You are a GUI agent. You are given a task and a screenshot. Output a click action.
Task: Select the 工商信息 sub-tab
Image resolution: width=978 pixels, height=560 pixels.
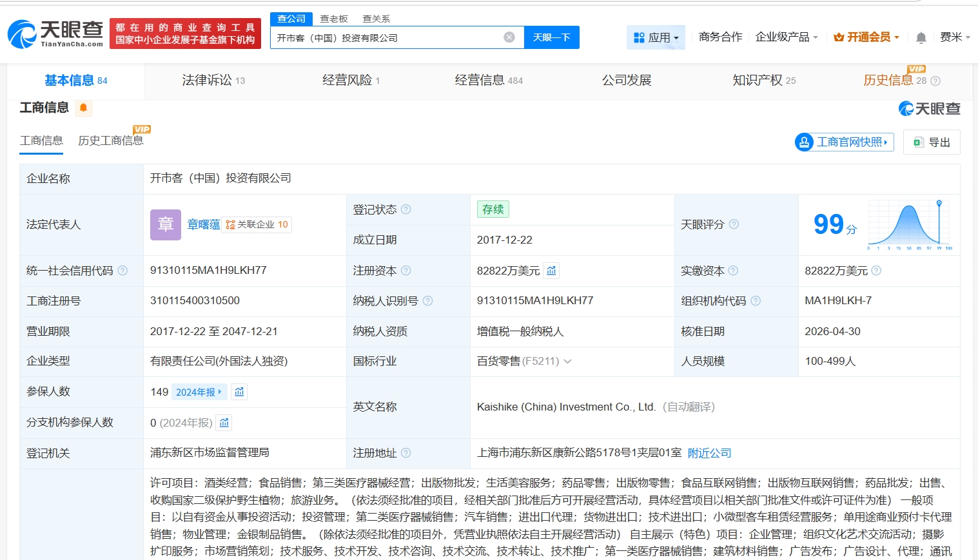tap(41, 141)
